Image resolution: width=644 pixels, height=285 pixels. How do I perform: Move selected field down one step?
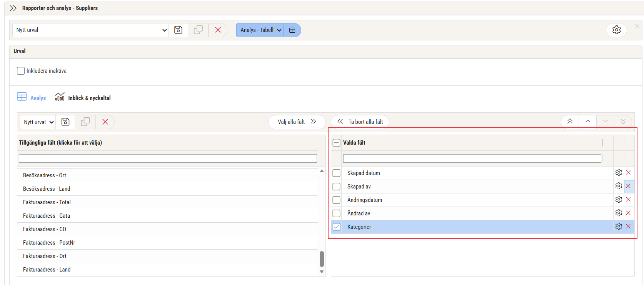(605, 122)
